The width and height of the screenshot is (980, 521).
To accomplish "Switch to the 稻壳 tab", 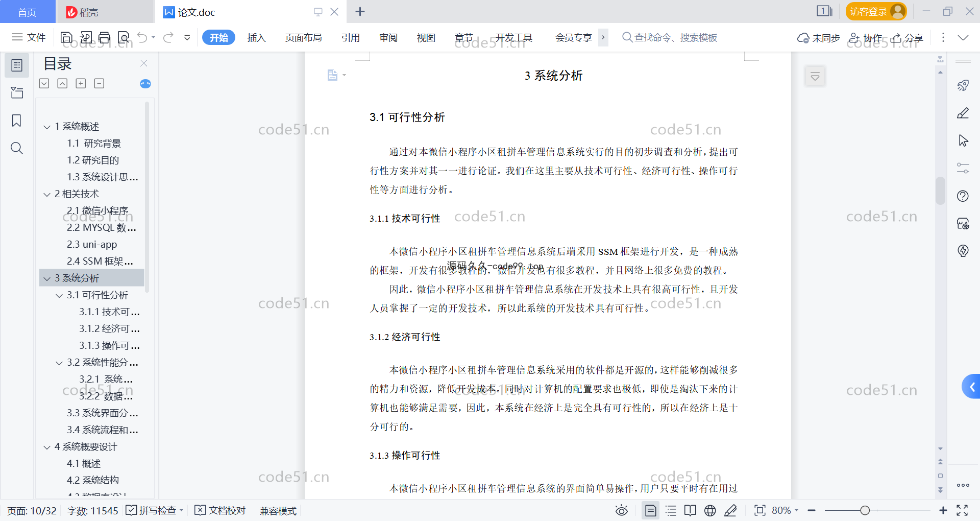I will [x=105, y=12].
